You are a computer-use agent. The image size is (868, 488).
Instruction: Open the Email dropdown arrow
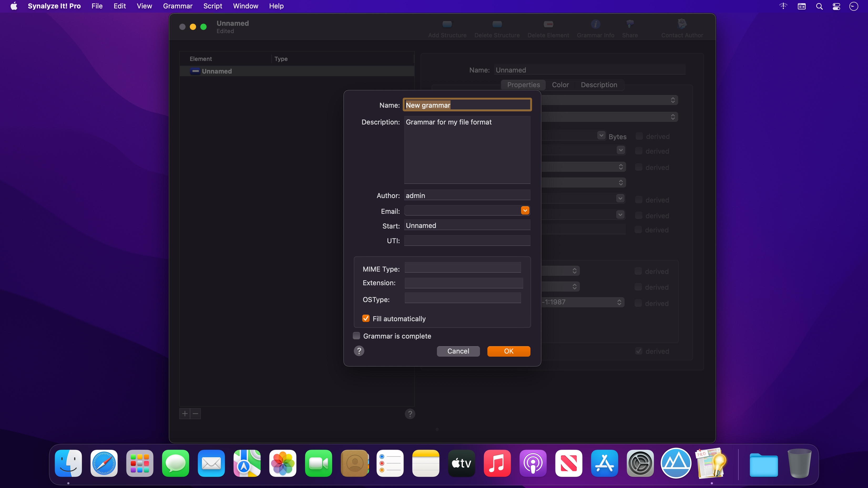coord(525,210)
